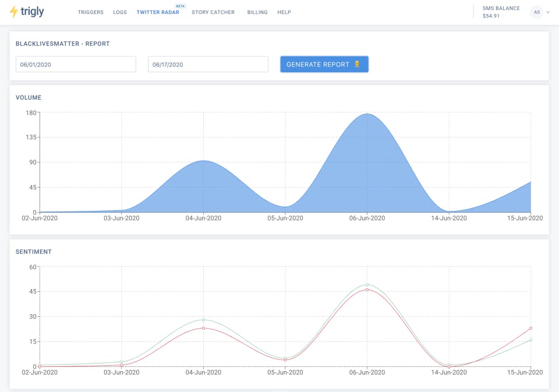The width and height of the screenshot is (559, 392).
Task: Click the volume chart peak at 06-Jun-2020
Action: click(367, 114)
